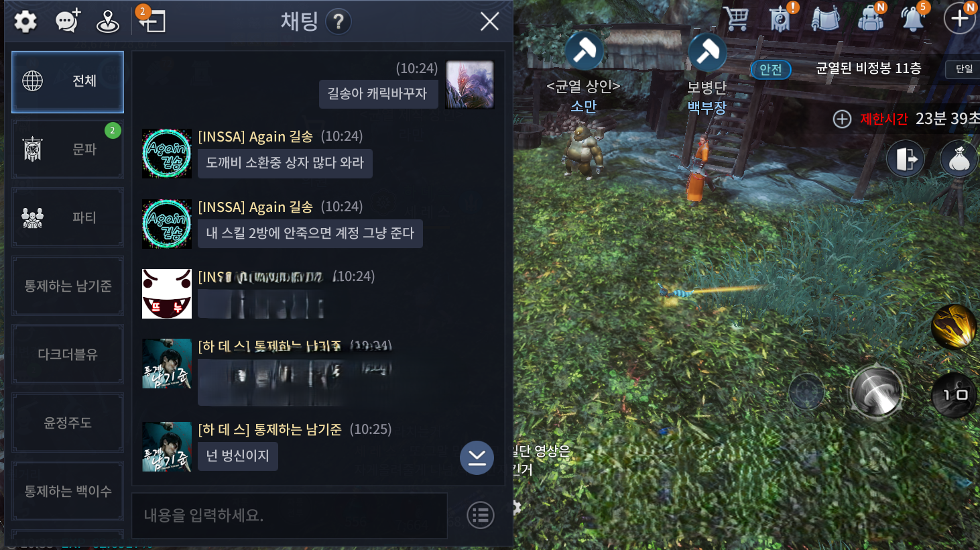Open notifications bell icon

[x=913, y=18]
